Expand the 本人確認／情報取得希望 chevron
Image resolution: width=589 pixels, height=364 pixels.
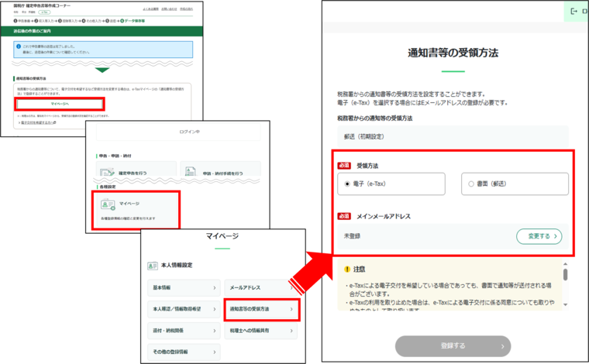pyautogui.click(x=215, y=309)
